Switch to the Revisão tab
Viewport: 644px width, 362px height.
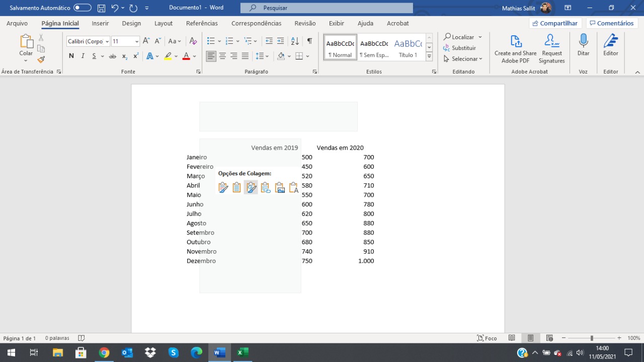pos(305,24)
